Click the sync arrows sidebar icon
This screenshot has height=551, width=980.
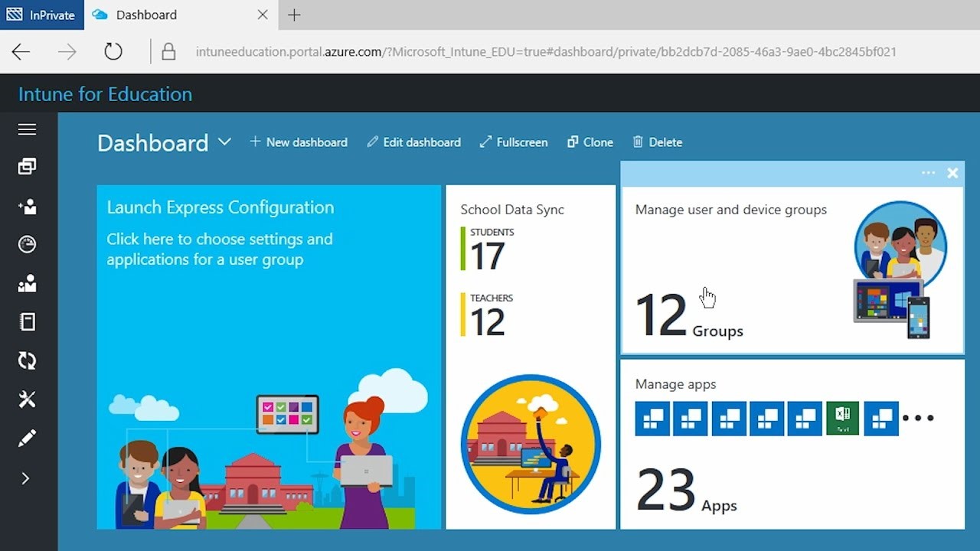point(27,360)
